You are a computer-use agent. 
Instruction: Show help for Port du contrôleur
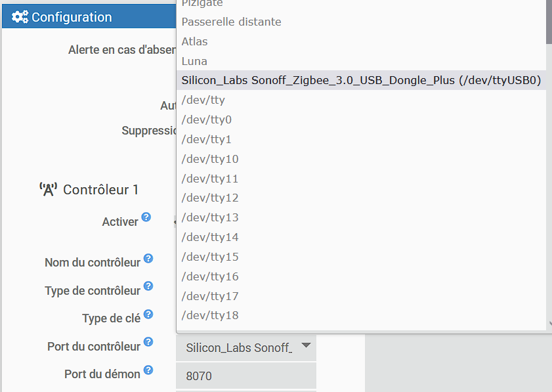click(148, 342)
